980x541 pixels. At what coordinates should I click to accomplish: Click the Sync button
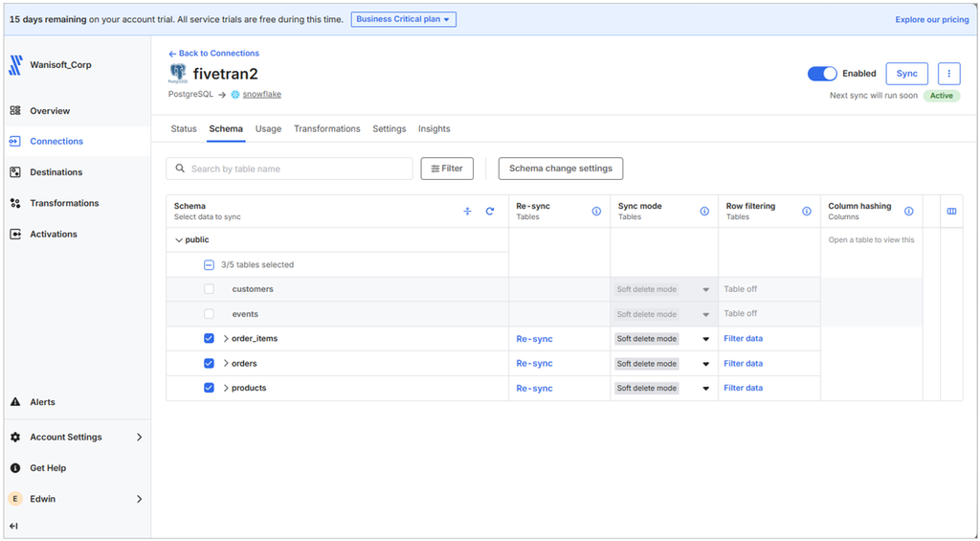tap(907, 74)
